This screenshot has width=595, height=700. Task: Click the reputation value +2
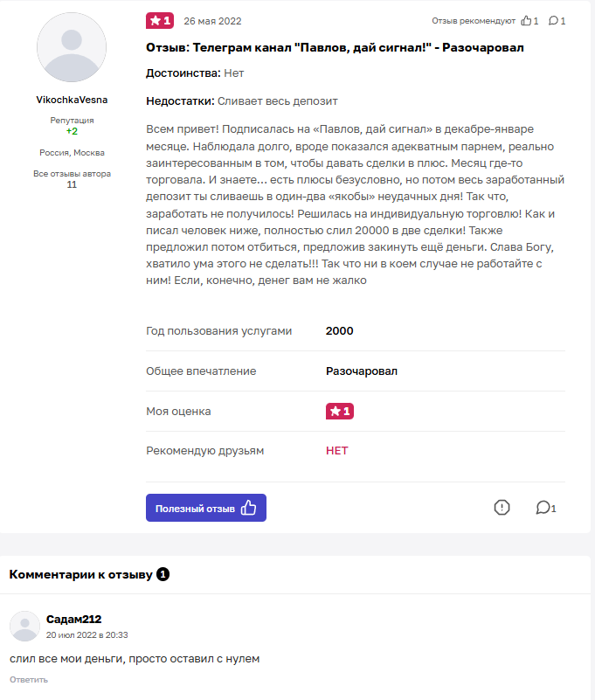click(x=72, y=131)
